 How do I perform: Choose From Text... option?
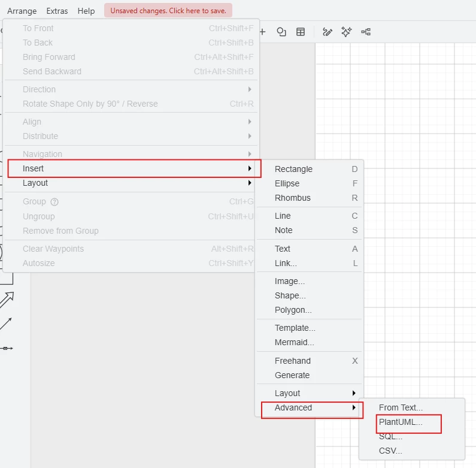[411, 407]
